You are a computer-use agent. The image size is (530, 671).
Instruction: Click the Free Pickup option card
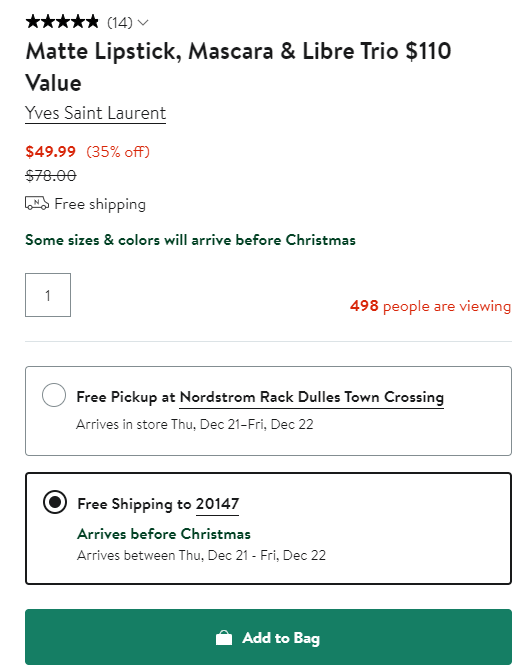tap(268, 411)
